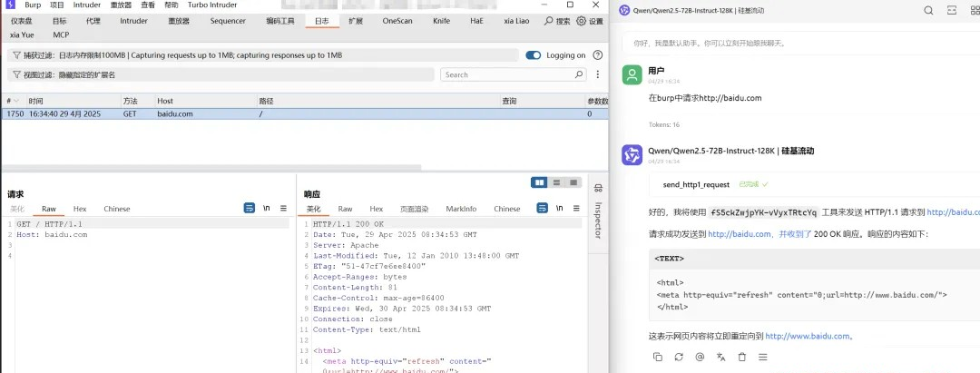Delete the message with the trash icon
This screenshot has width=980, height=373.
742,357
